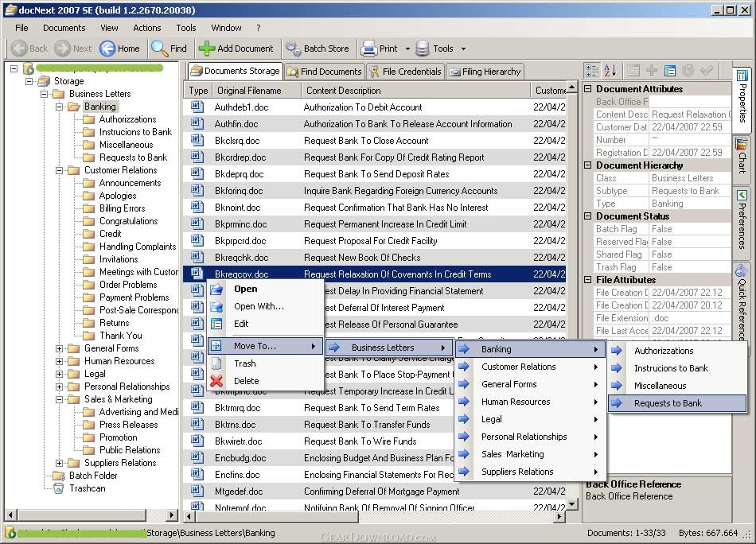Click the Tools database icon in toolbar
756x544 pixels.
tap(423, 49)
